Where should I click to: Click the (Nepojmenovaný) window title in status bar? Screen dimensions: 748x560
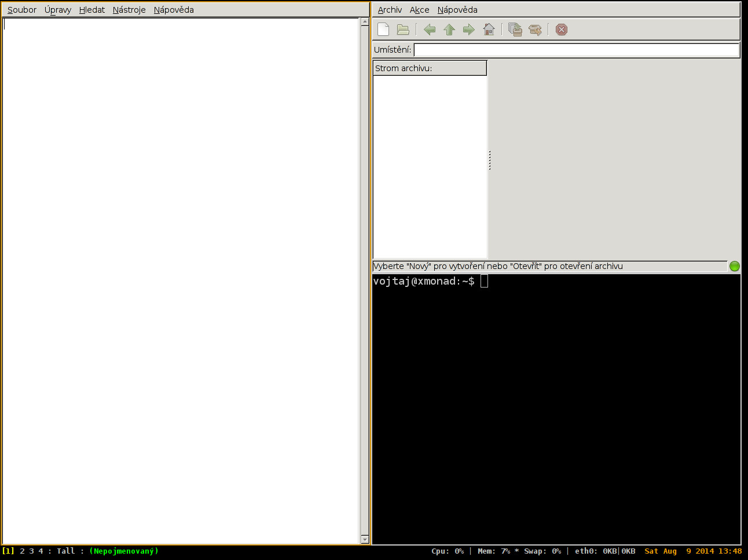[124, 551]
